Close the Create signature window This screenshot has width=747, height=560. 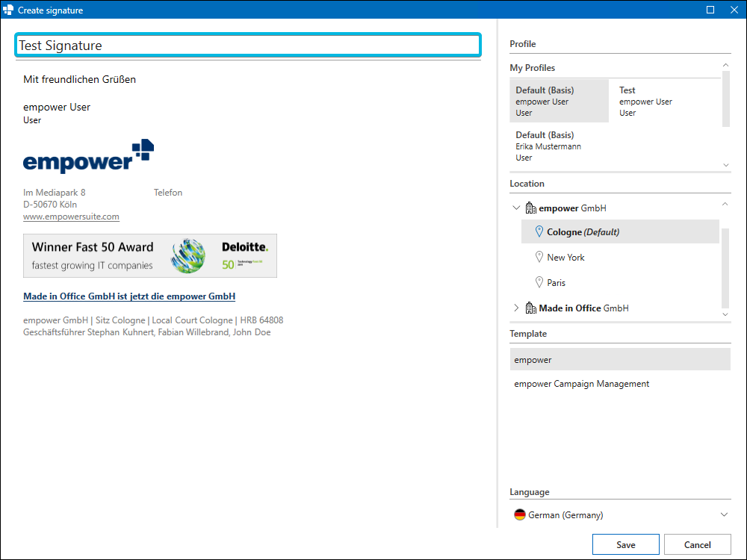tap(734, 10)
